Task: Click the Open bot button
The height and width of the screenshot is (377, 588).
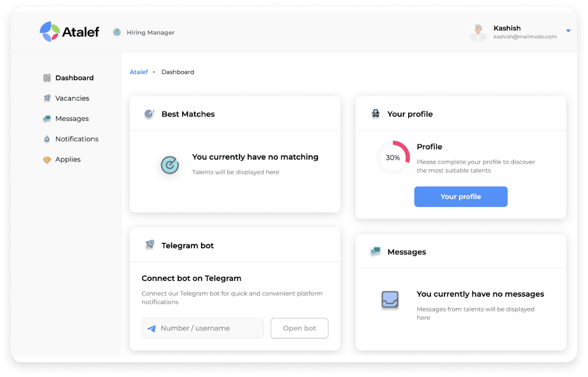Action: click(299, 328)
